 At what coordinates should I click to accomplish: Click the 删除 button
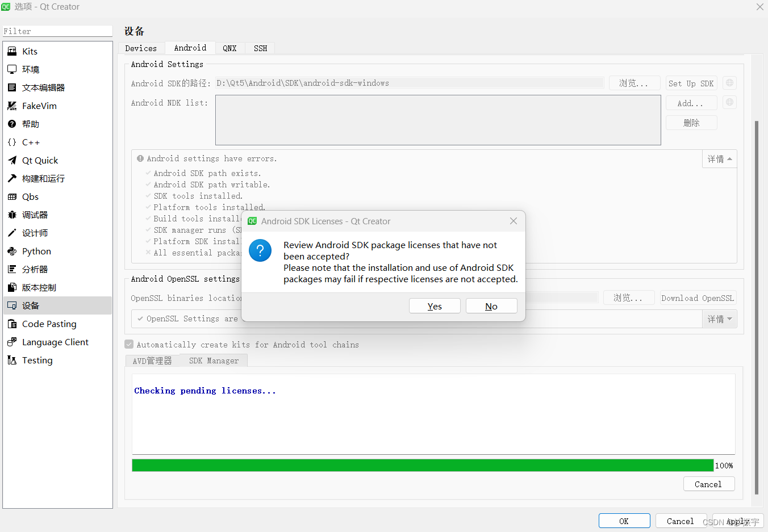click(691, 123)
